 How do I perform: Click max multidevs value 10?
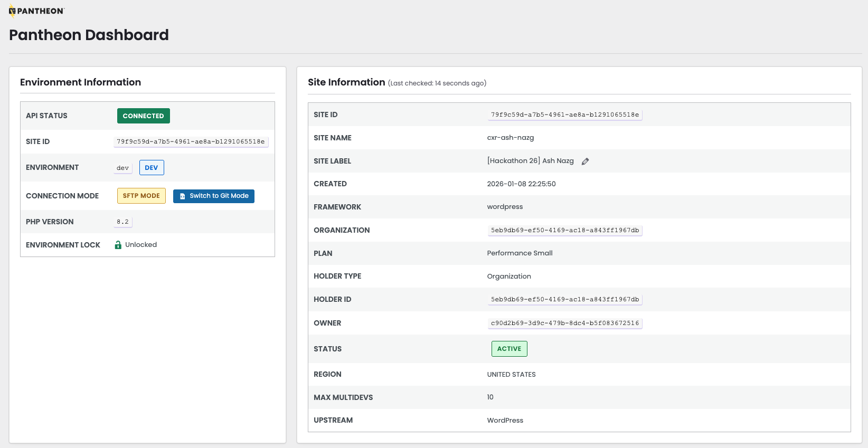click(490, 397)
